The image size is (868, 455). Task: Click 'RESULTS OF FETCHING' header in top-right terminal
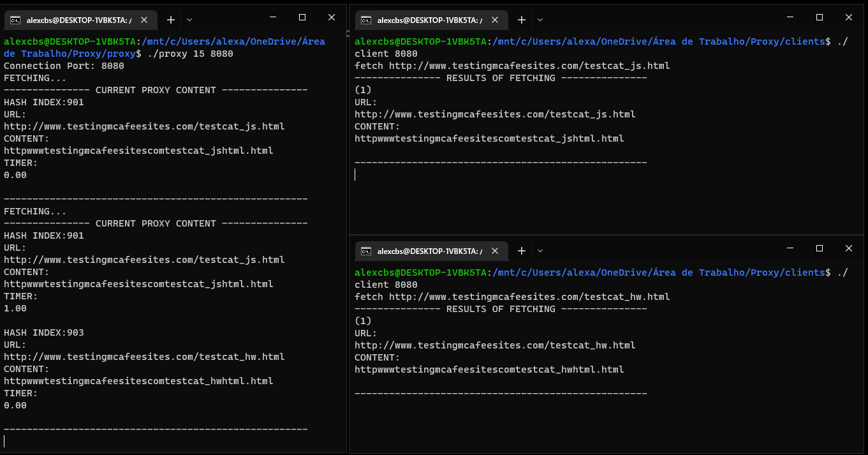click(x=501, y=78)
